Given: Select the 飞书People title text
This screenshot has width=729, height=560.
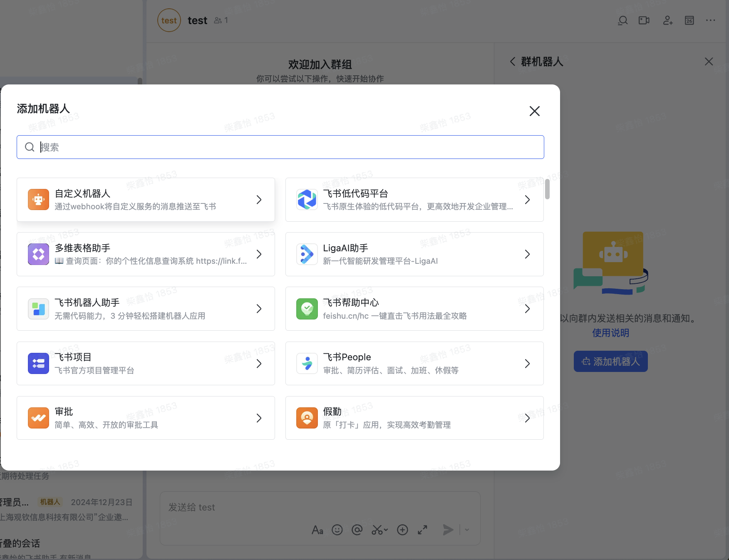Looking at the screenshot, I should pyautogui.click(x=347, y=357).
